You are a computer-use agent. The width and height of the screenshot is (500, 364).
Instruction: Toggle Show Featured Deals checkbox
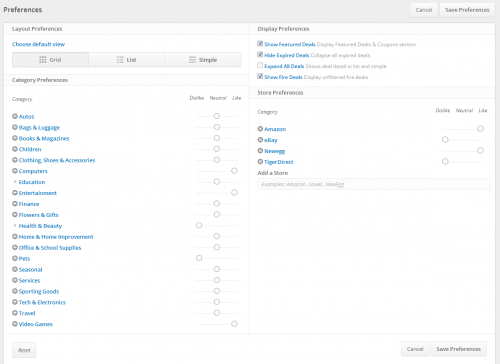click(x=260, y=44)
